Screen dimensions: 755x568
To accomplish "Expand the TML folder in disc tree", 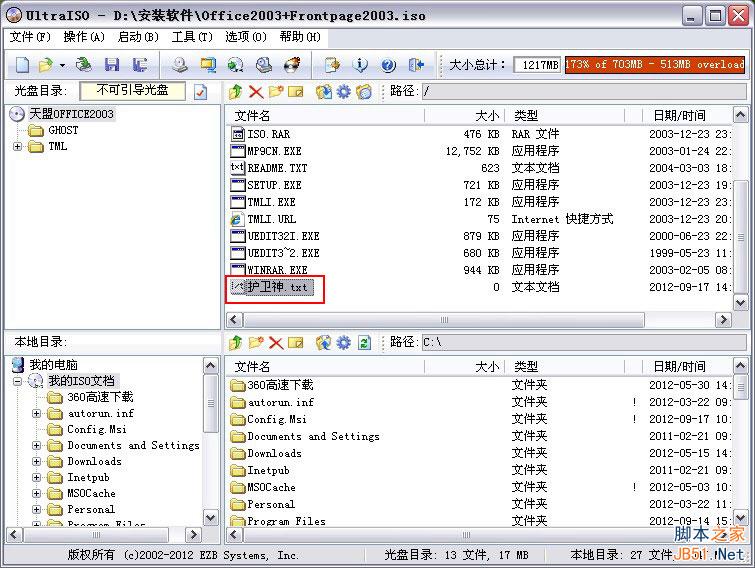I will [17, 146].
